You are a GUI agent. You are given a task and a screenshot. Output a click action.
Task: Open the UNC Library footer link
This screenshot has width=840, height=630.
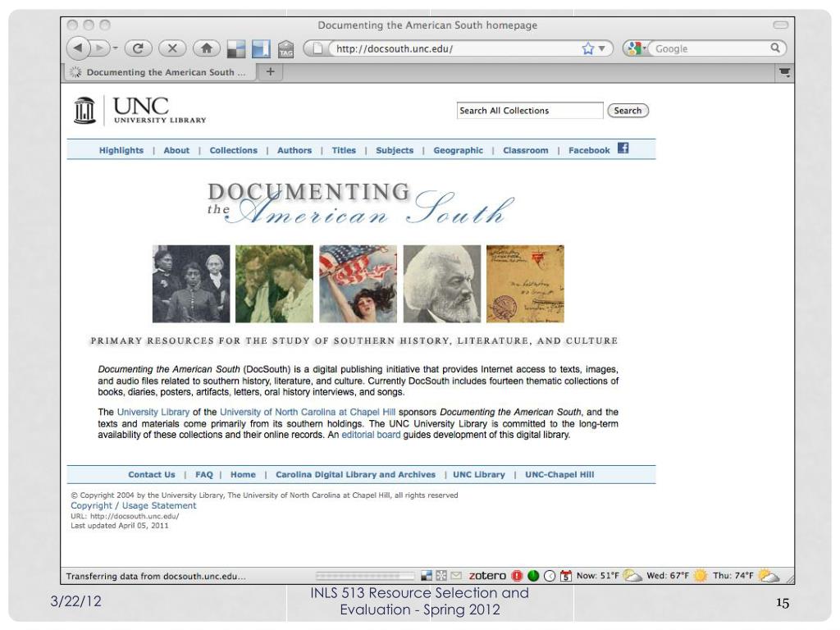479,475
